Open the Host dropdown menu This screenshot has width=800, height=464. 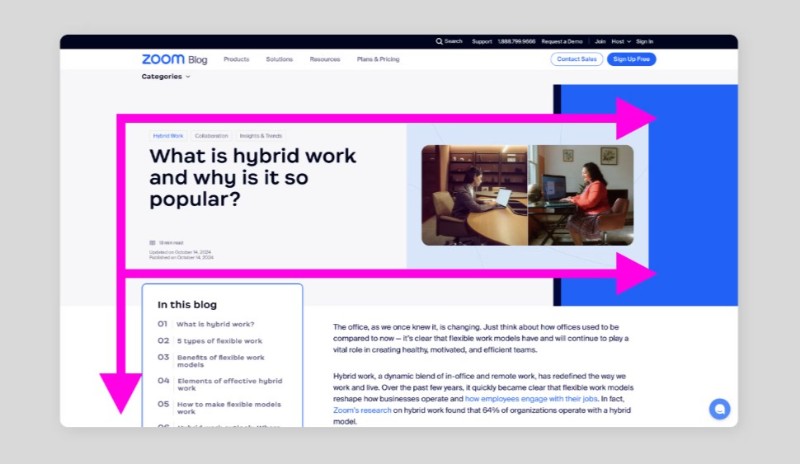pos(619,42)
